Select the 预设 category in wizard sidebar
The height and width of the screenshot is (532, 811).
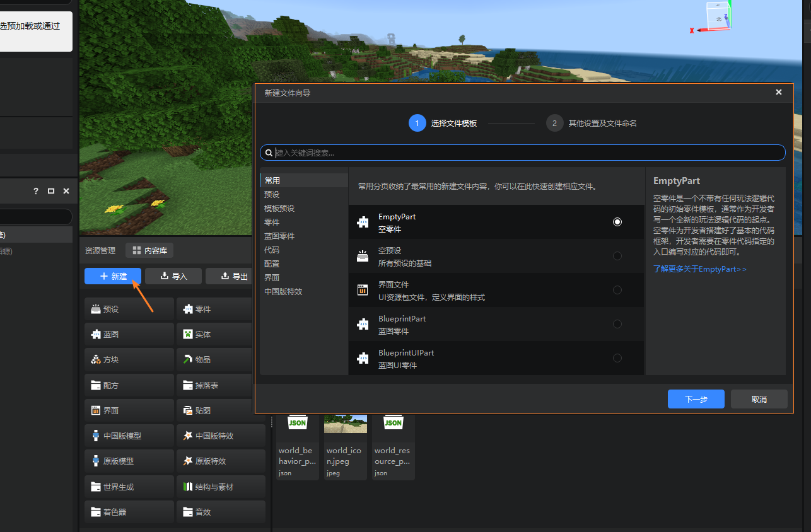point(303,194)
